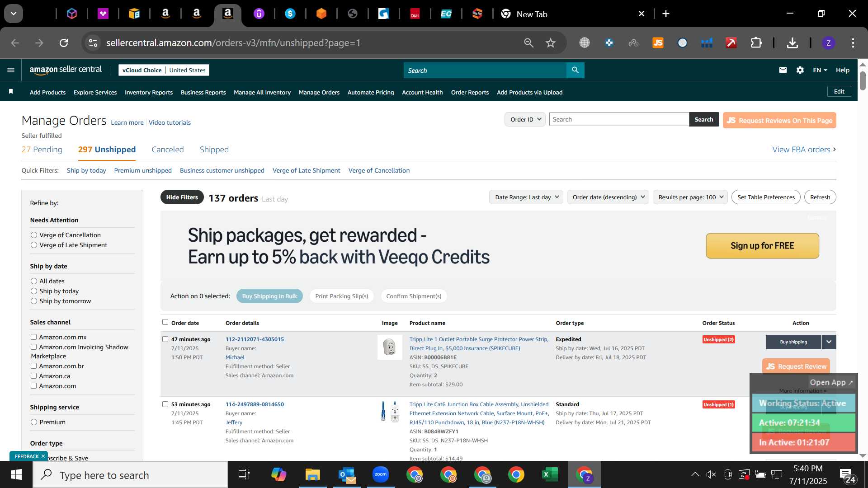The image size is (868, 488).
Task: Switch to the Shipped tab
Action: tap(214, 150)
